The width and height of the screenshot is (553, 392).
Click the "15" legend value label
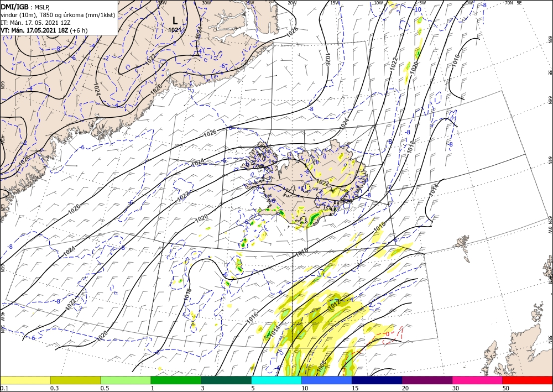(355, 388)
